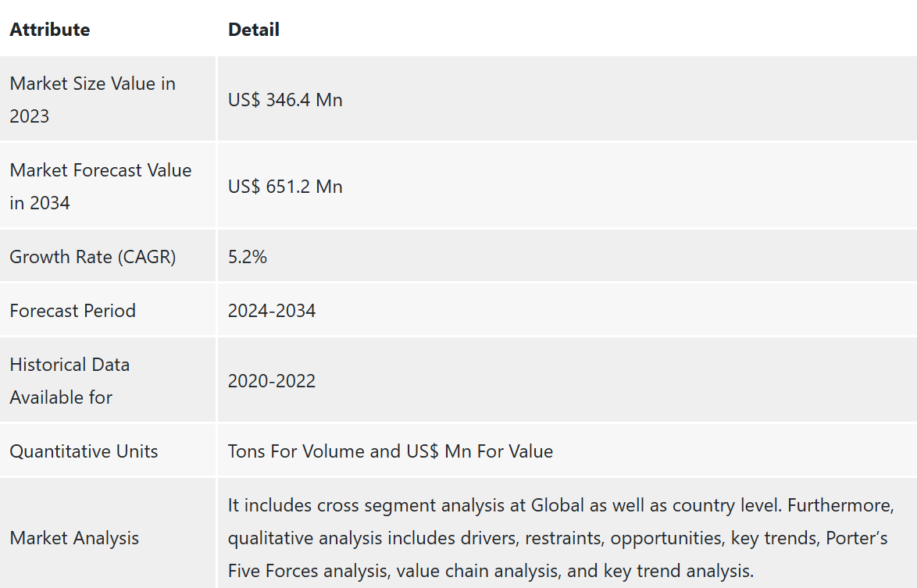This screenshot has width=917, height=588.
Task: Select the Forecast Period label
Action: point(73,311)
